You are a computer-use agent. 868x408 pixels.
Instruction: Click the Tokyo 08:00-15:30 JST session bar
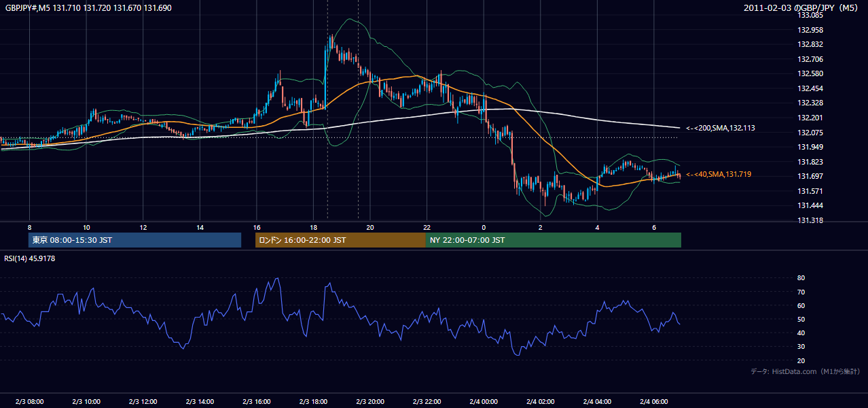click(x=134, y=240)
